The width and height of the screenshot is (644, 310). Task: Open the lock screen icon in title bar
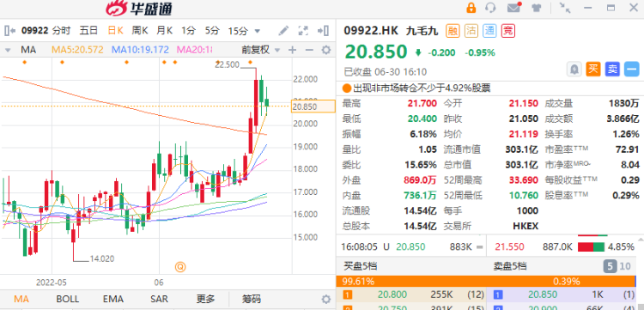coord(471,8)
